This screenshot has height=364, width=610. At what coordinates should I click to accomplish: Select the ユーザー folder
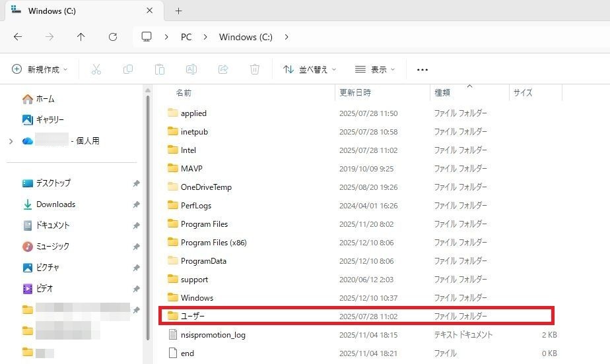pyautogui.click(x=192, y=317)
